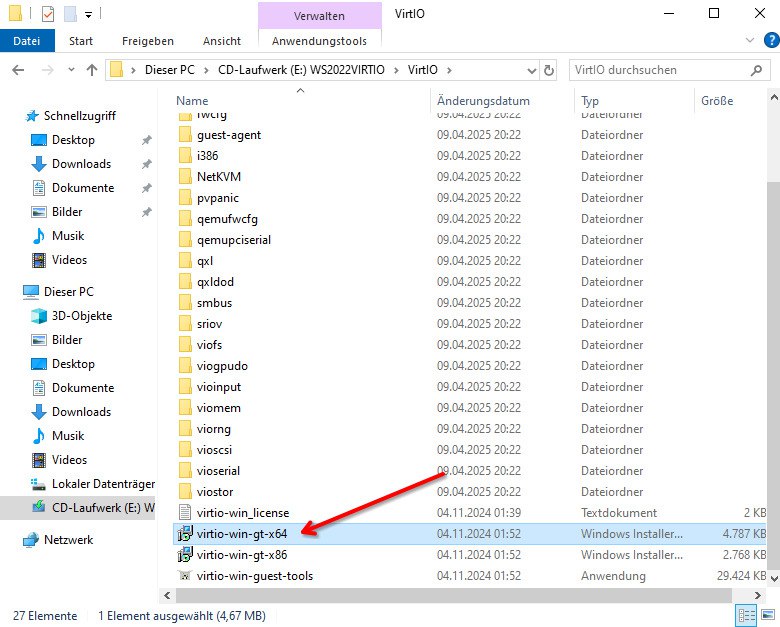Open the Freigeben ribbon tab
The width and height of the screenshot is (780, 627).
point(148,41)
